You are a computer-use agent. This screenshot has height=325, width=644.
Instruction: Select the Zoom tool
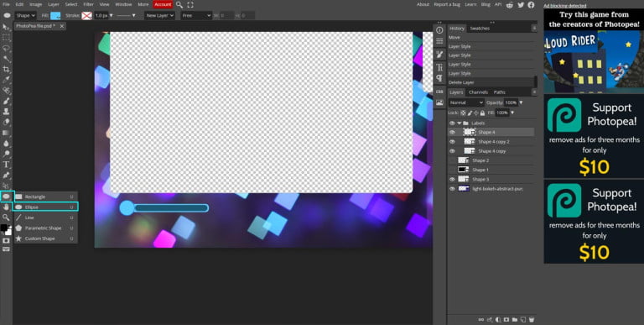[x=6, y=218]
